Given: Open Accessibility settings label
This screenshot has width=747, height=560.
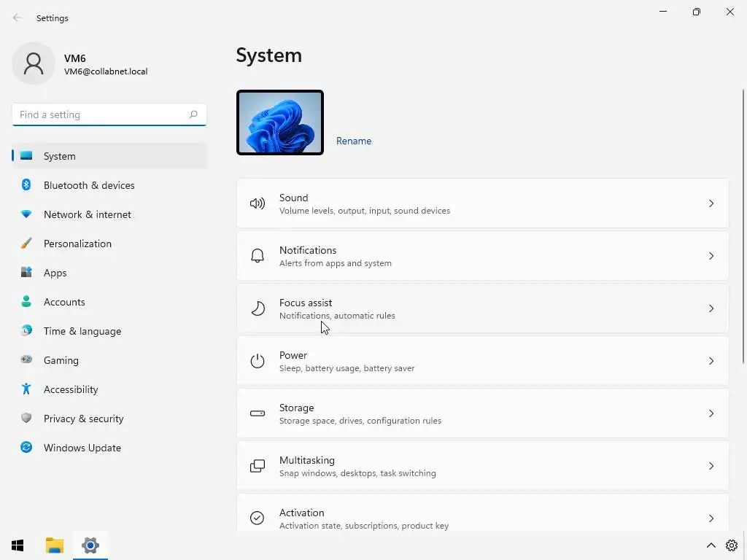Looking at the screenshot, I should pos(71,389).
